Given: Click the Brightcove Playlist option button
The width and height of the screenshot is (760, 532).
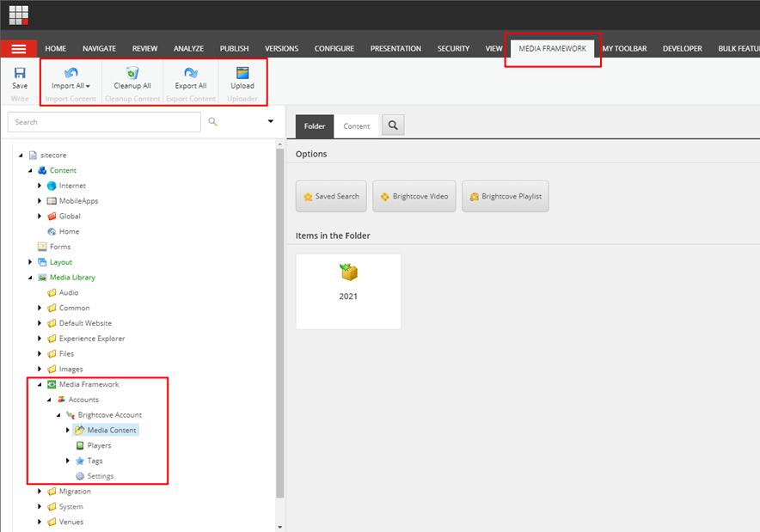Looking at the screenshot, I should (506, 196).
